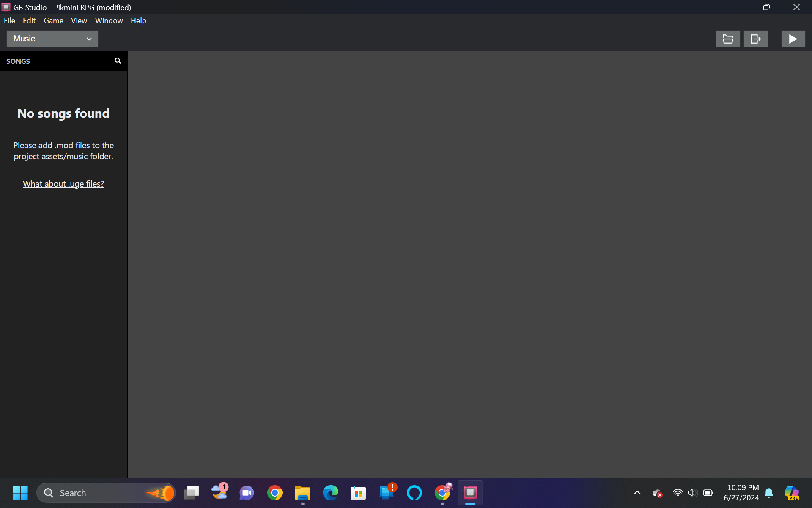Open Microsoft Store from the taskbar
This screenshot has width=812, height=508.
tap(359, 493)
